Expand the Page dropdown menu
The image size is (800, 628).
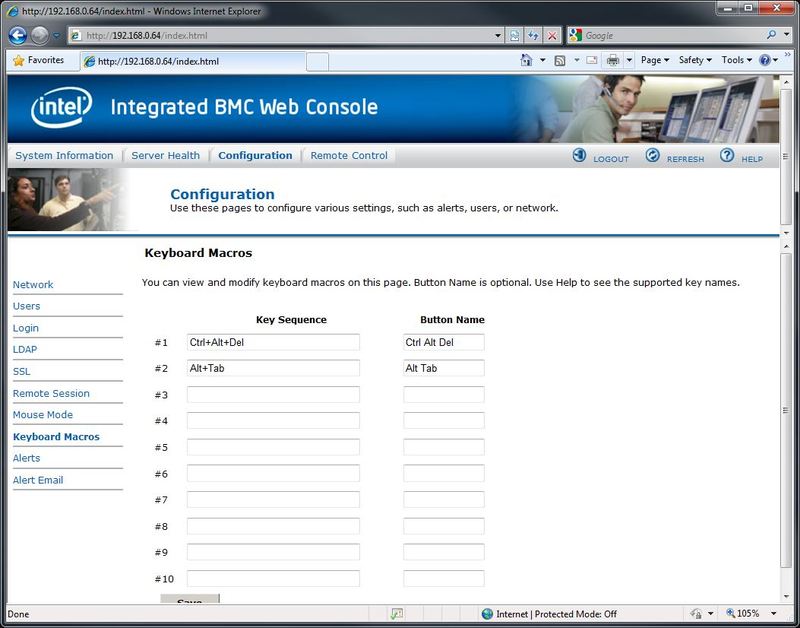point(655,60)
